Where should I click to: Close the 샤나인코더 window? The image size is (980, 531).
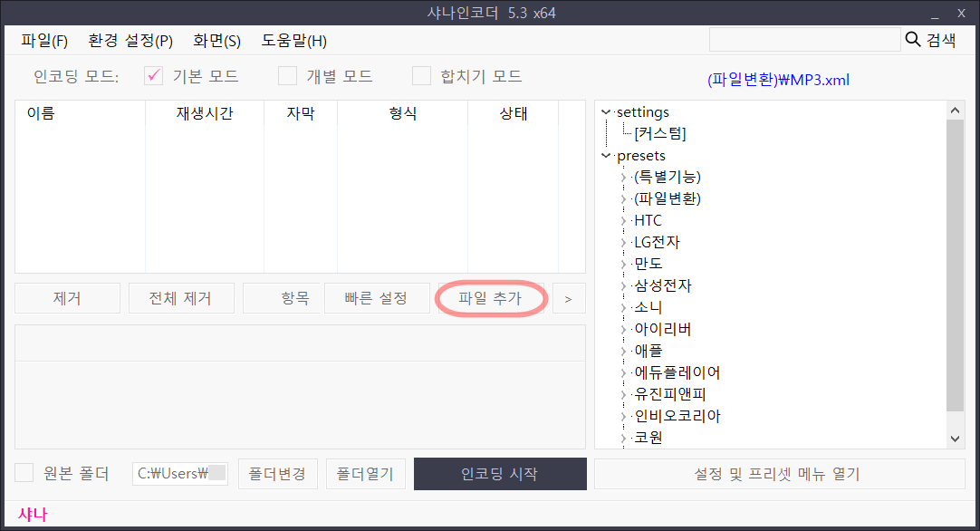(961, 13)
